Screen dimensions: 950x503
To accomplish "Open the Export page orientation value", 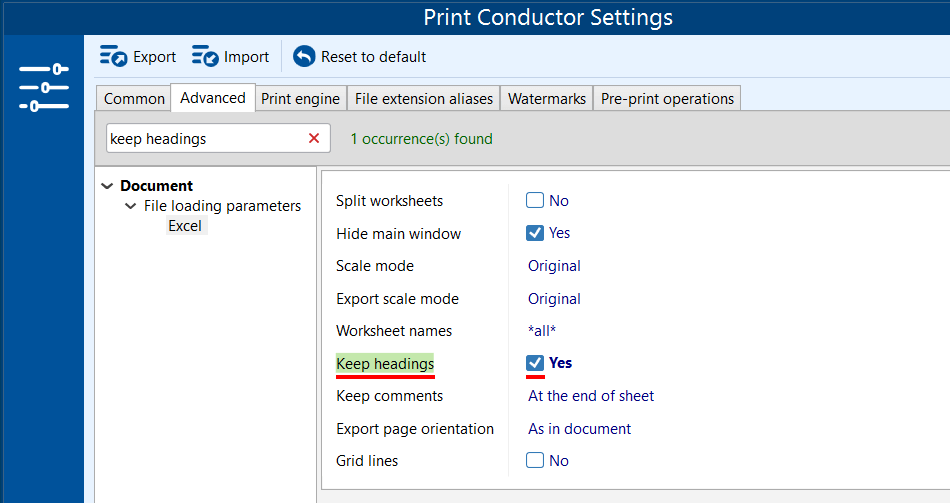I will pyautogui.click(x=579, y=429).
